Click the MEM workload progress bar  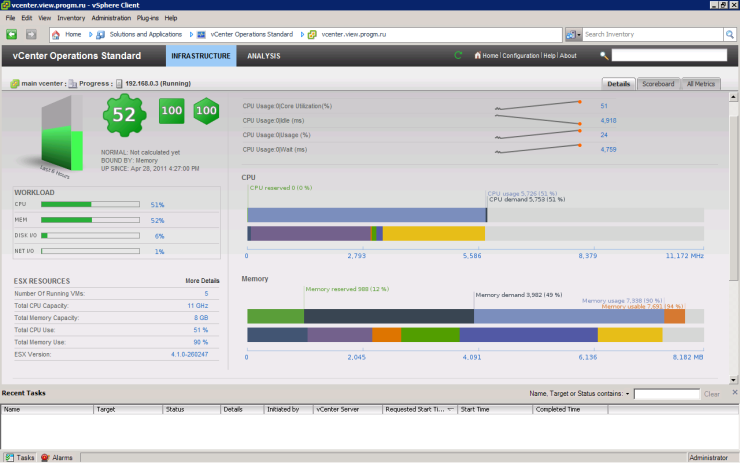click(90, 220)
